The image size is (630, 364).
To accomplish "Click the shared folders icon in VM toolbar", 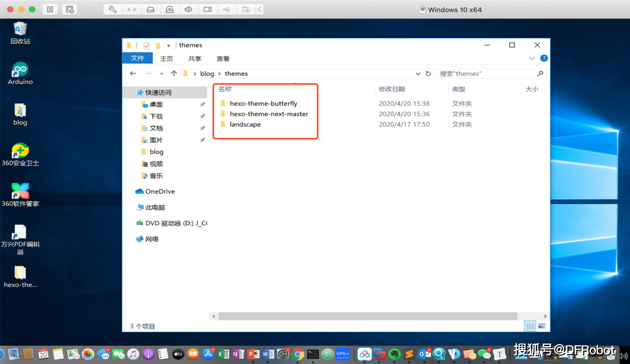I will 246,9.
